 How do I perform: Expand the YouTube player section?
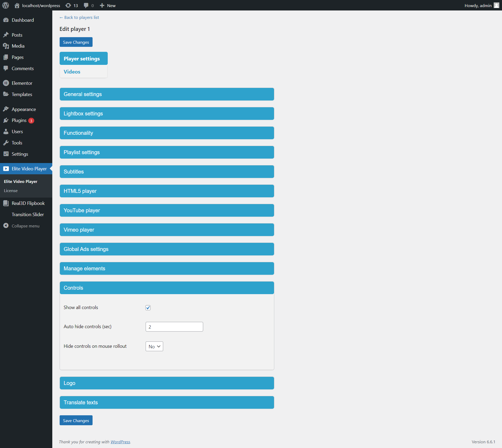click(167, 210)
